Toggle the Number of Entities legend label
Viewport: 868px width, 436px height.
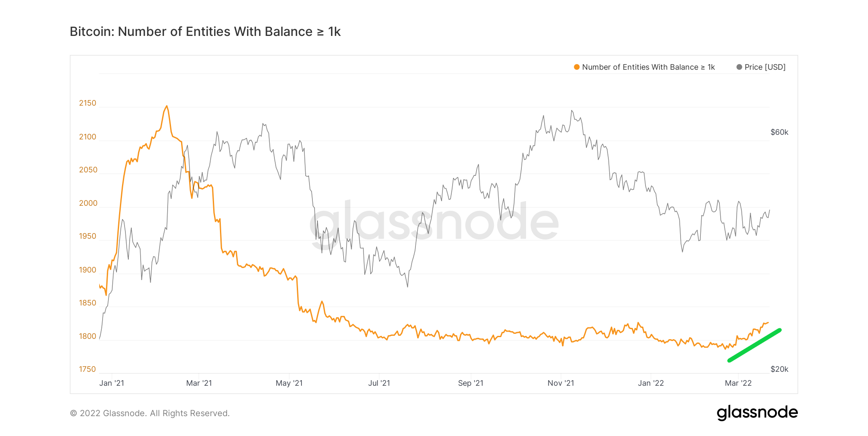tap(648, 67)
